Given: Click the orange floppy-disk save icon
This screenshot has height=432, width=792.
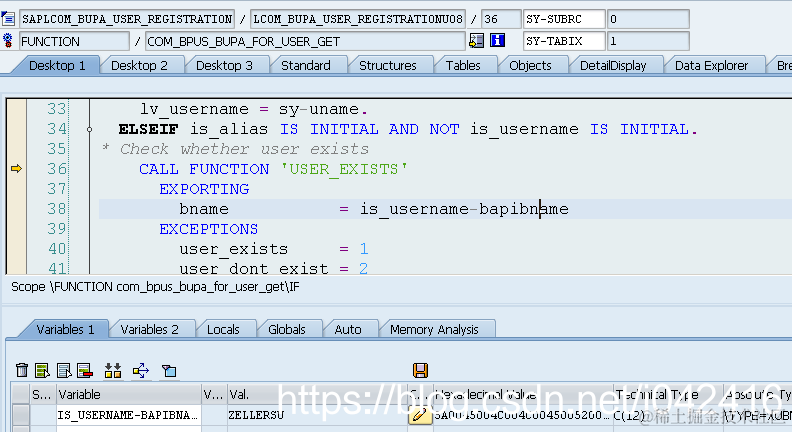Looking at the screenshot, I should pyautogui.click(x=420, y=370).
